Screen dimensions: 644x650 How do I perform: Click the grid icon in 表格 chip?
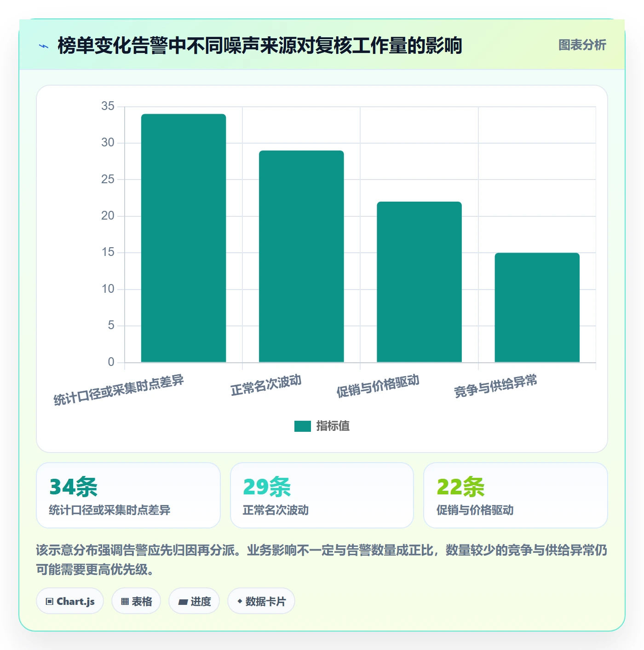pos(125,602)
